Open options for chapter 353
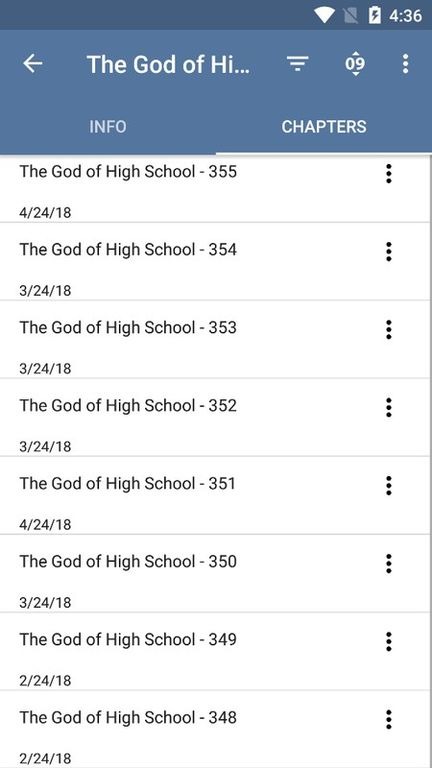 click(x=388, y=330)
